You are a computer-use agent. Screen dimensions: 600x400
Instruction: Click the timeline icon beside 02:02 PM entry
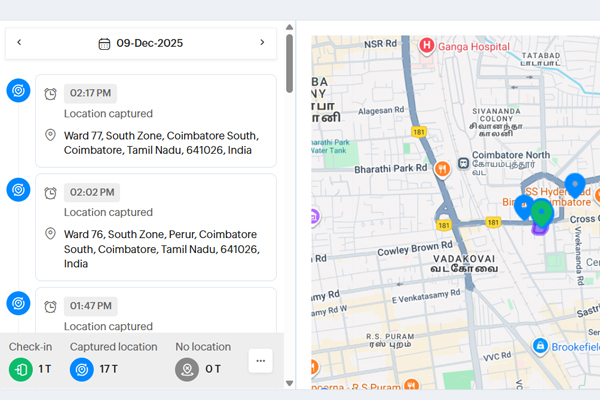(18, 190)
